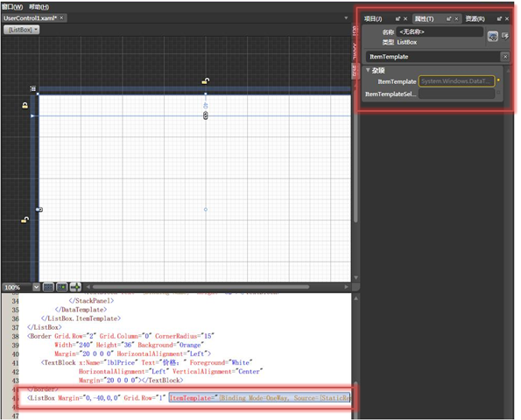Click the closed padlock left of ListBox
This screenshot has width=521, height=420.
pos(25,106)
